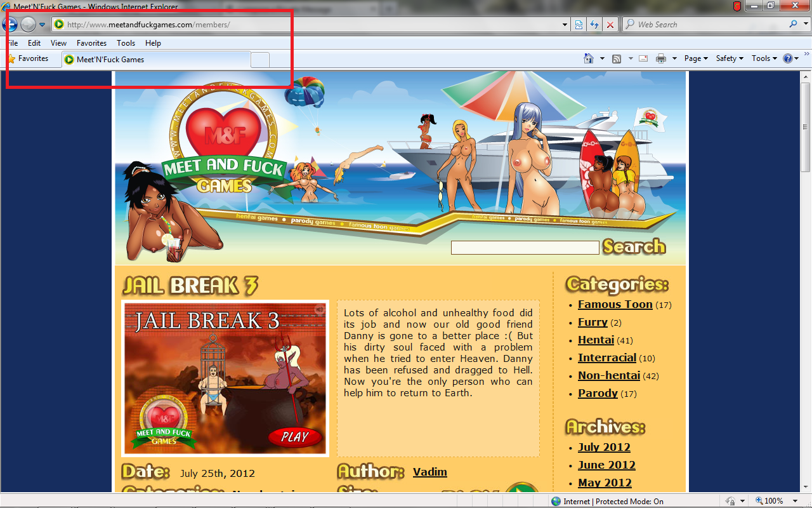Open the Recent Pages dropdown beside Forward
Viewport: 812px width, 508px height.
point(42,25)
